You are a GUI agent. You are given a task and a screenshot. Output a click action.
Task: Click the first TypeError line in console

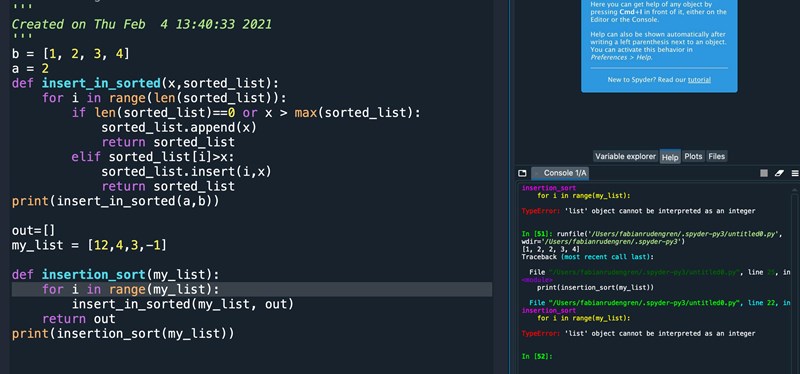pyautogui.click(x=638, y=211)
